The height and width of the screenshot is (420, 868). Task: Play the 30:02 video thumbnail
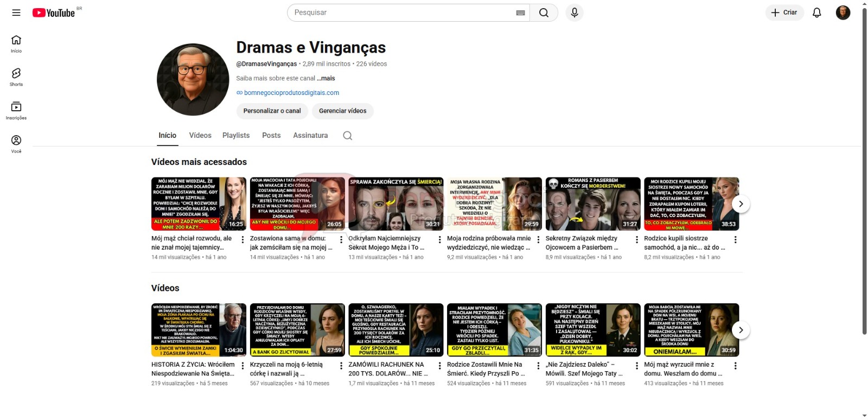coord(593,330)
